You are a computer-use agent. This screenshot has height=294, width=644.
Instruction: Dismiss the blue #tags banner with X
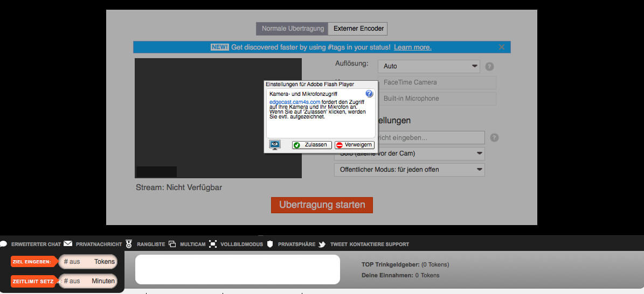(502, 47)
